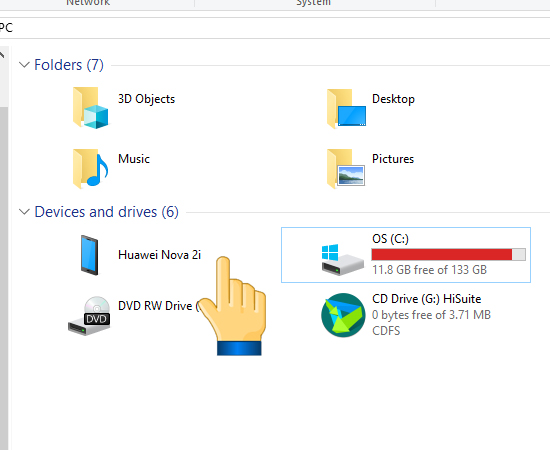Click the CDFS file system text
This screenshot has width=550, height=450.
pos(386,331)
